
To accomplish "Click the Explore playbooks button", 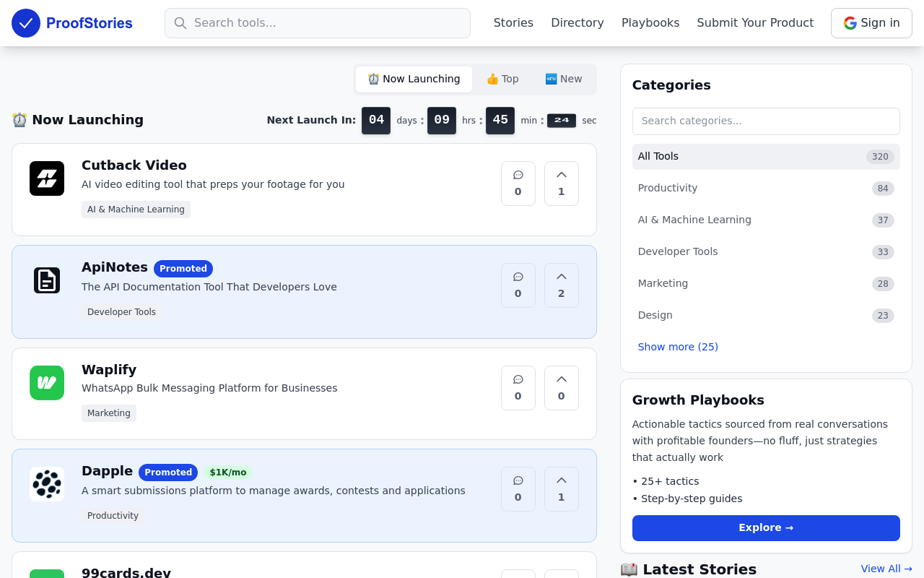I will [766, 528].
